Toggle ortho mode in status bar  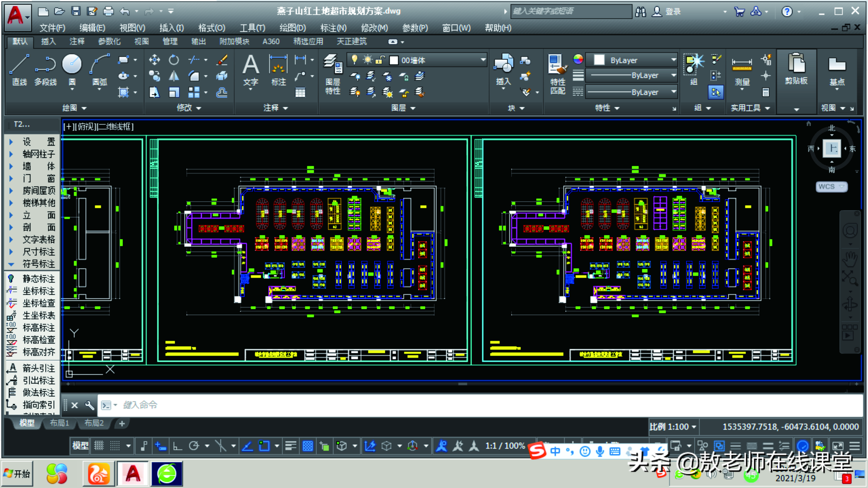178,446
